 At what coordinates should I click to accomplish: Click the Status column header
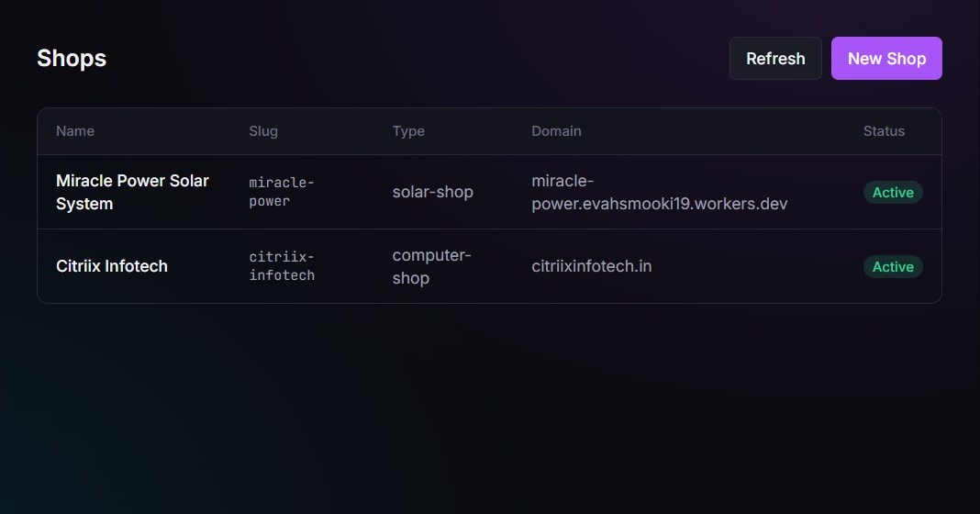pos(884,131)
